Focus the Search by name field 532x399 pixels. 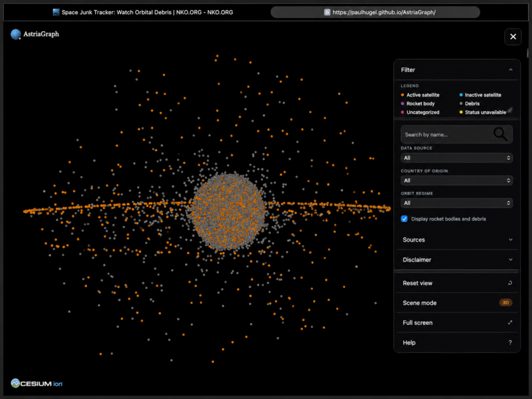click(456, 135)
